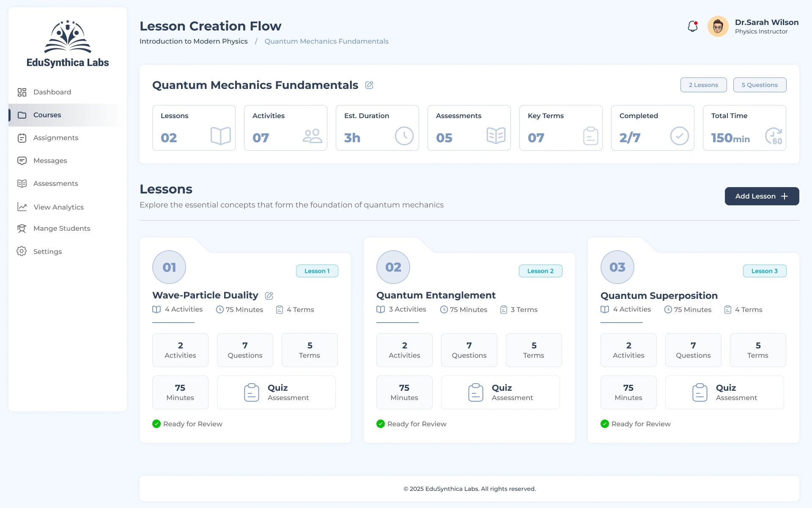Screen dimensions: 812x508
Task: Click Ready for Review status on Lesson 2
Action: point(411,424)
